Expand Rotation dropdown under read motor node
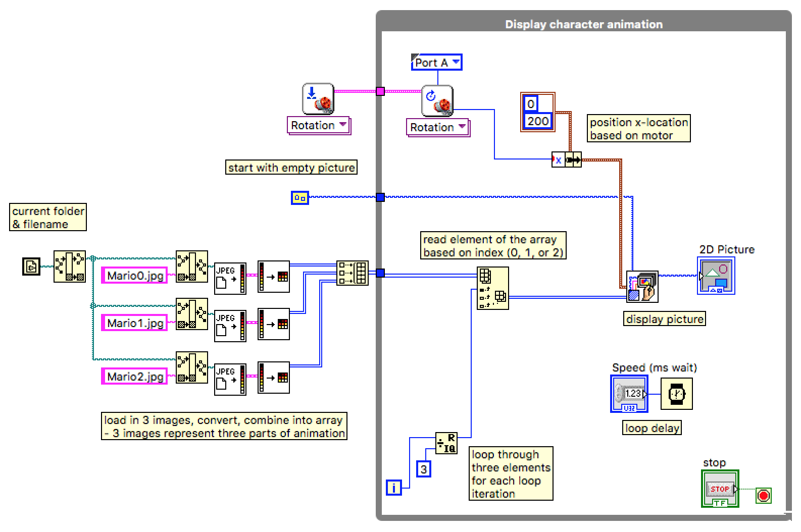The width and height of the screenshot is (801, 532). 437,127
